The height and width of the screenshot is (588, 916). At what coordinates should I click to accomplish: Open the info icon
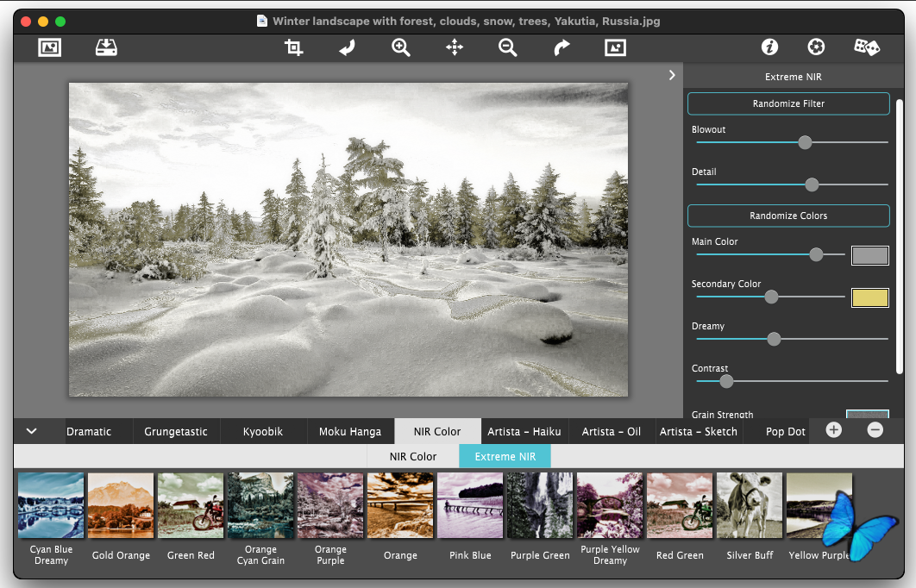pyautogui.click(x=769, y=48)
